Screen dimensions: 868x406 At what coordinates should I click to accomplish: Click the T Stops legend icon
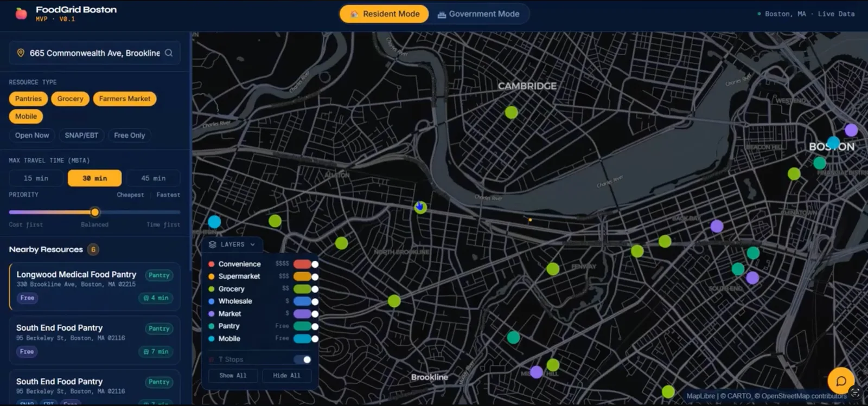(x=212, y=359)
